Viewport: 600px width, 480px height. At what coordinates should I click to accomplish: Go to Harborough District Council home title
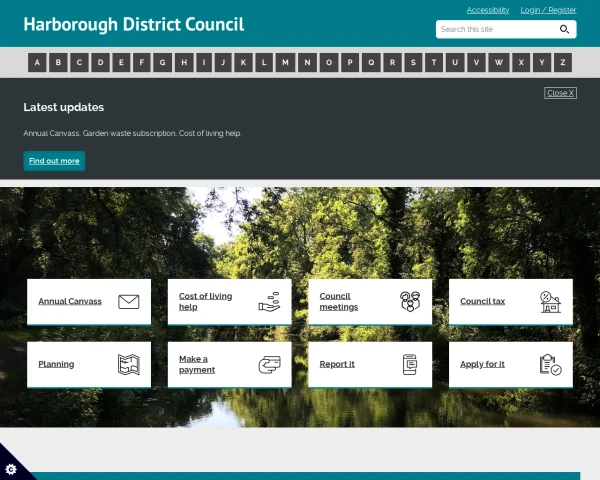pos(134,24)
